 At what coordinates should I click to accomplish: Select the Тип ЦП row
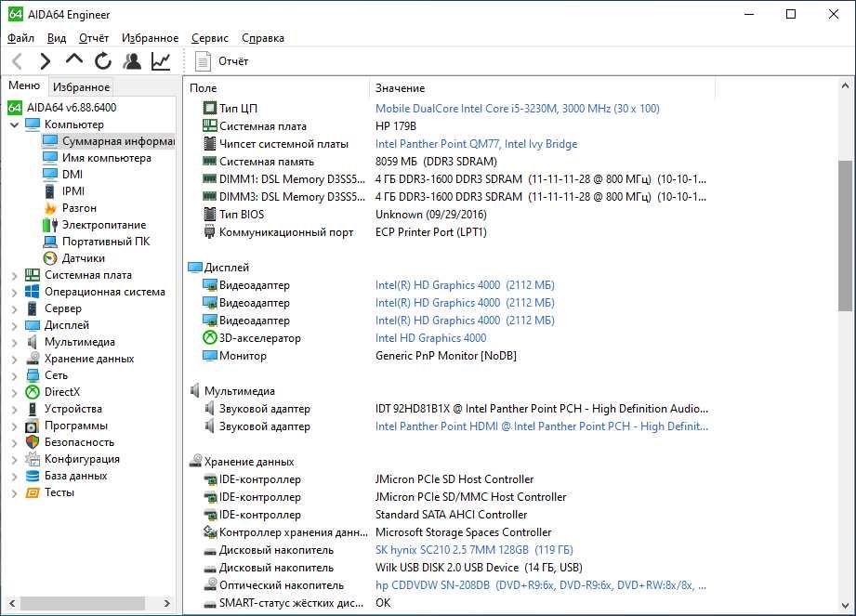(x=448, y=109)
